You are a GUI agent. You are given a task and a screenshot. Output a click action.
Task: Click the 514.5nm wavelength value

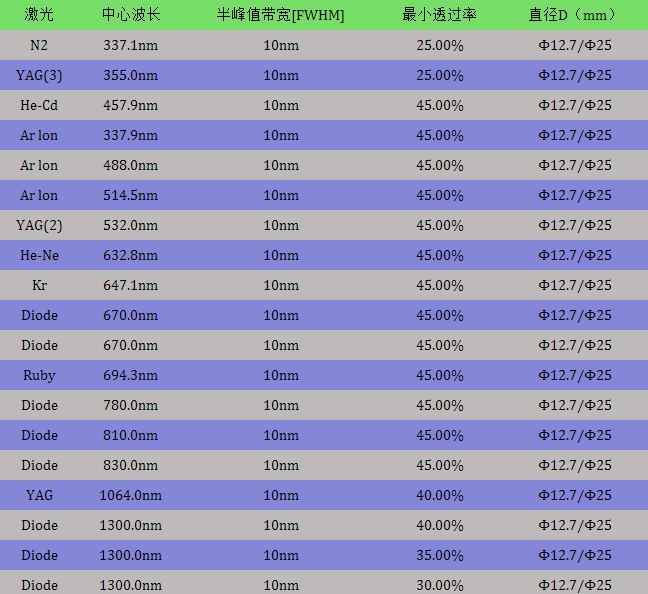[131, 195]
